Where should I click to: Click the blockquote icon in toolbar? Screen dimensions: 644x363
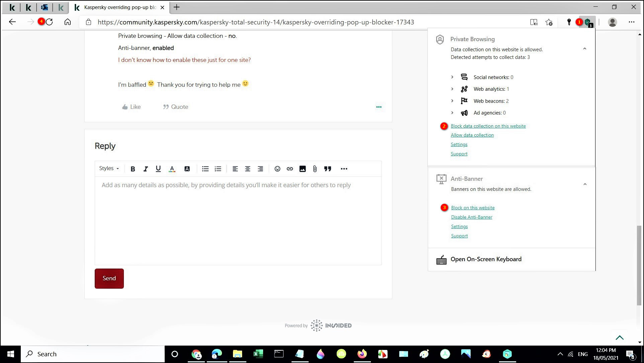click(327, 169)
